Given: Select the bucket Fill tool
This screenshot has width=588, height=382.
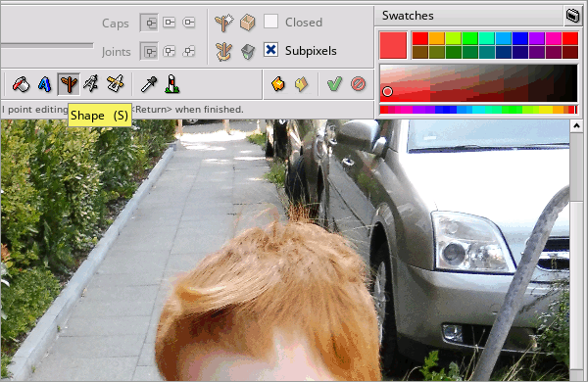Looking at the screenshot, I should tap(21, 84).
